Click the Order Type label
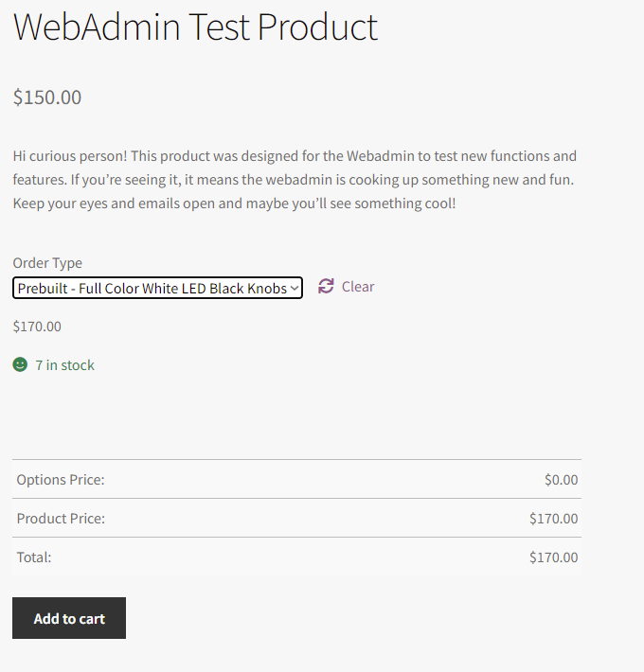The width and height of the screenshot is (644, 672). tap(47, 263)
